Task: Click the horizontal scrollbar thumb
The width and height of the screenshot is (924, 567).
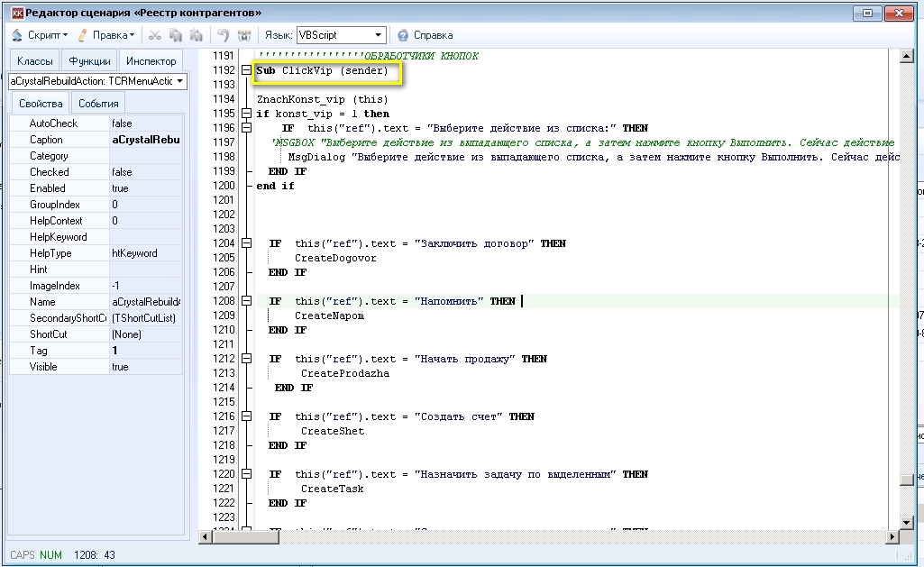Action: tap(246, 537)
